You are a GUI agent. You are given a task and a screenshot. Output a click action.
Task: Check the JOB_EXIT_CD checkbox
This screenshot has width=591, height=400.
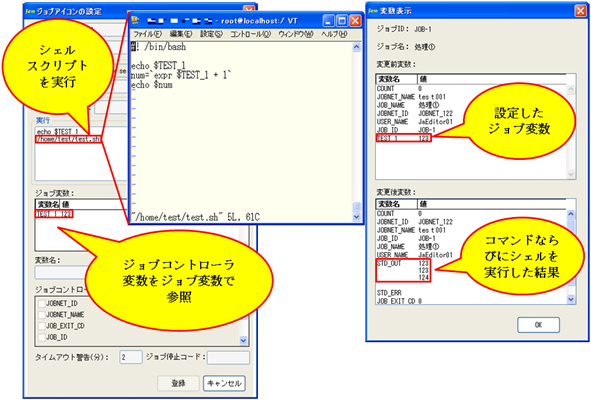click(x=42, y=326)
